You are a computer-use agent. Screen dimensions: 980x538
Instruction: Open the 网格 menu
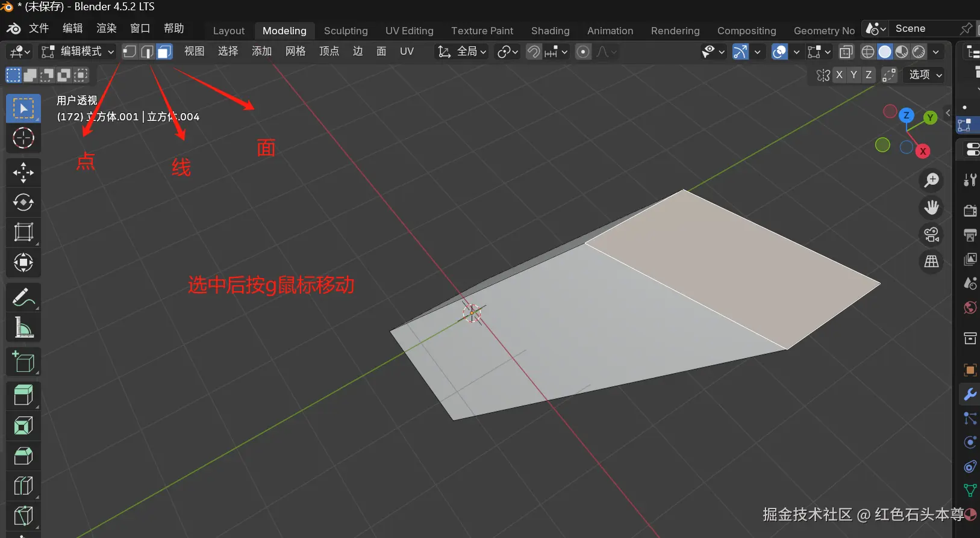296,52
